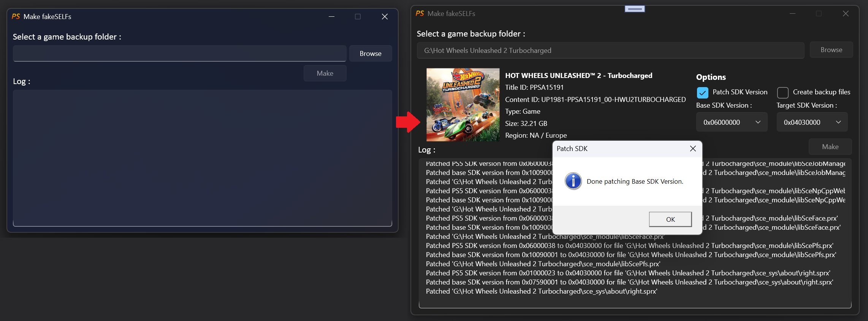Click the PS logo in the left window title bar
The image size is (868, 321).
coord(16,16)
